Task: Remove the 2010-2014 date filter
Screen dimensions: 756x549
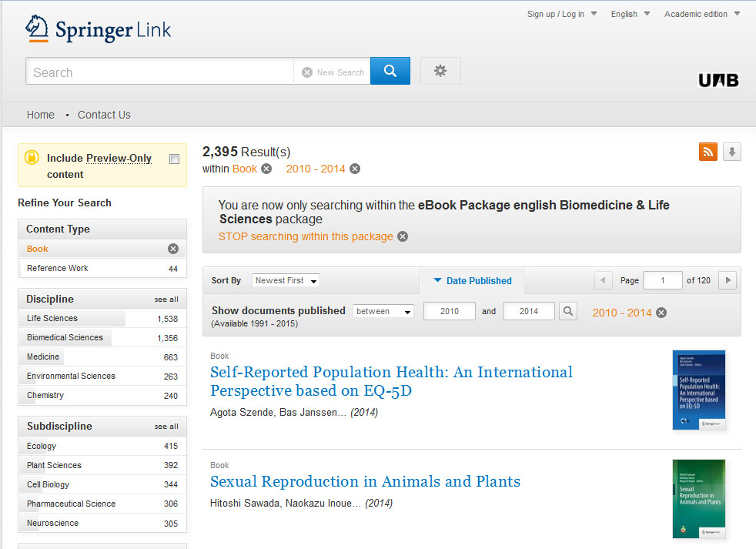Action: (x=354, y=168)
